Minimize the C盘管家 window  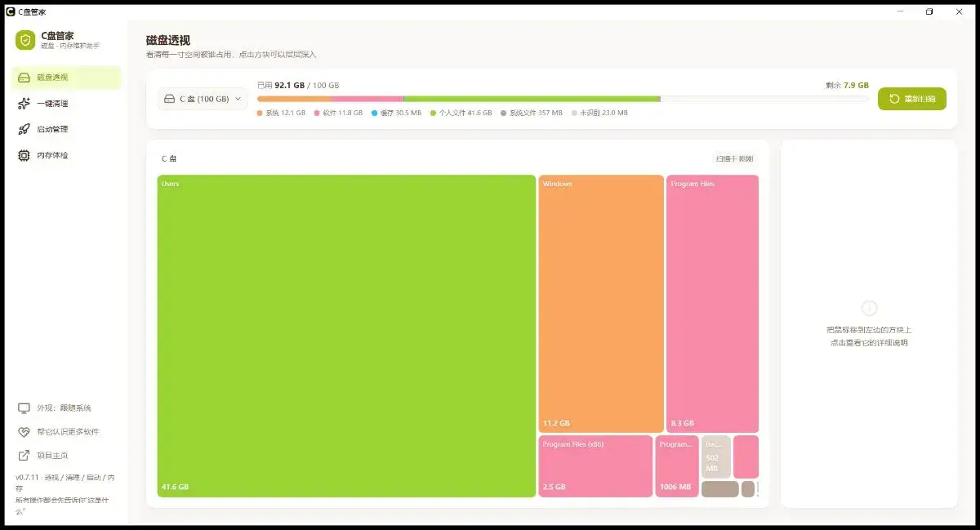(900, 11)
